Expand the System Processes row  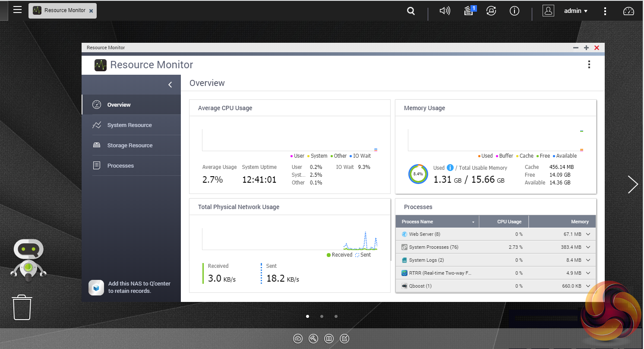pos(588,247)
